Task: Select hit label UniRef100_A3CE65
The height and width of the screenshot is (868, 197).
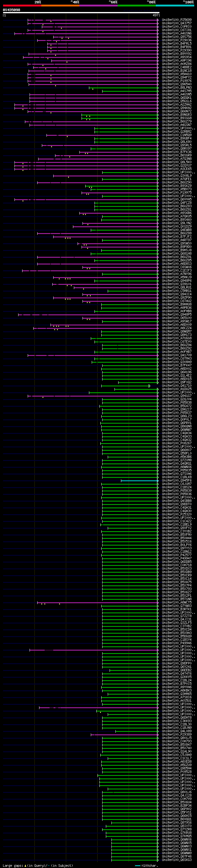Action: tap(176, 169)
